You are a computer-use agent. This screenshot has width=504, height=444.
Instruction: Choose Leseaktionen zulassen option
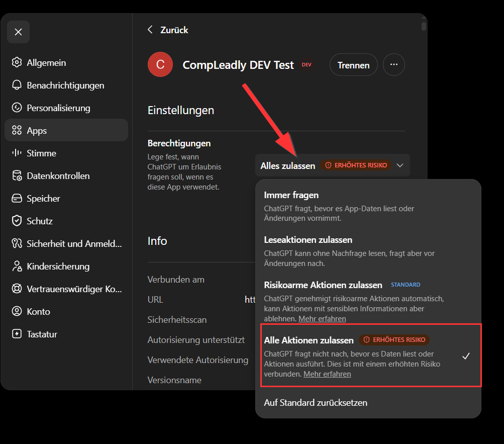368,251
